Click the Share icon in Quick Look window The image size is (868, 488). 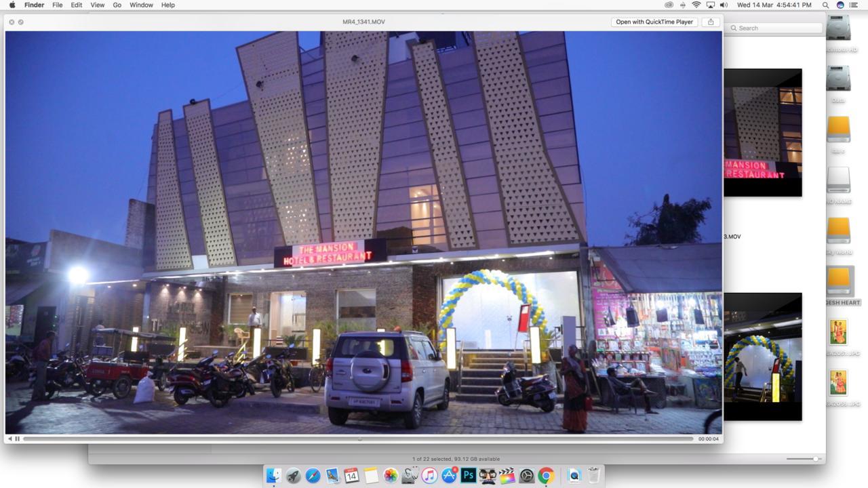click(x=711, y=22)
